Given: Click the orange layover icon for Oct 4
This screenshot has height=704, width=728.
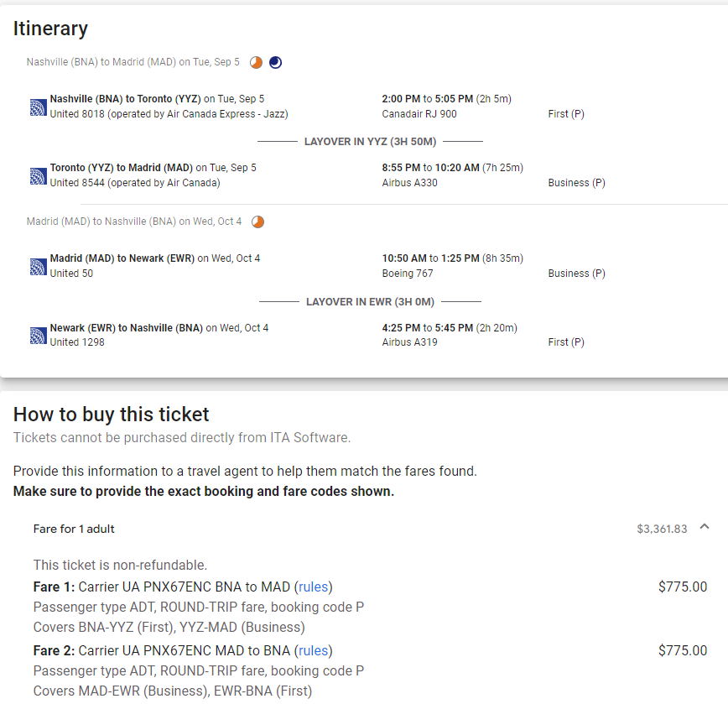Looking at the screenshot, I should pos(258,222).
